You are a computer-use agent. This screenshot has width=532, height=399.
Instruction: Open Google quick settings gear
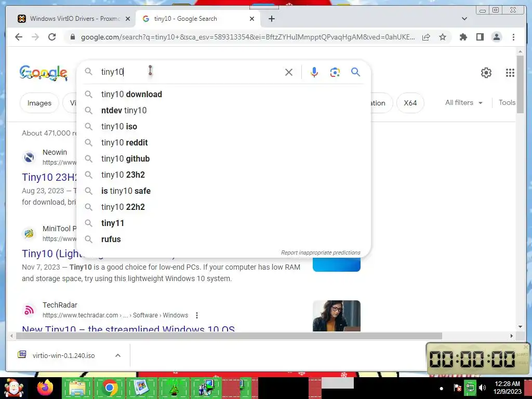point(486,73)
